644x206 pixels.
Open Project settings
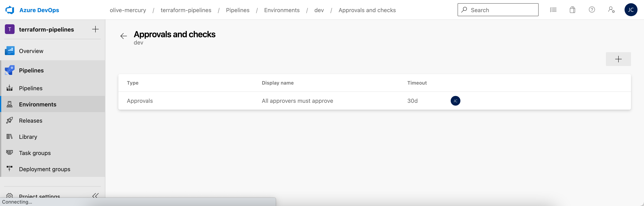40,196
